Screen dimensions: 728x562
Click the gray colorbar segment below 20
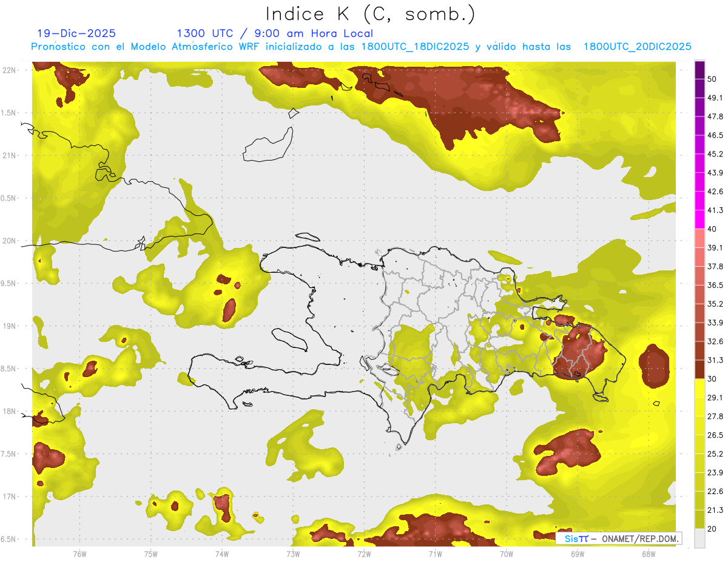(699, 538)
